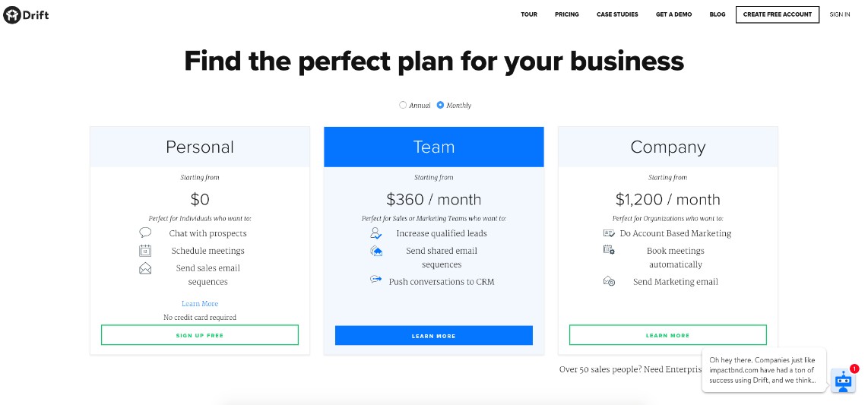Click the calendar icon beside Schedule meetings
This screenshot has width=868, height=405.
145,251
